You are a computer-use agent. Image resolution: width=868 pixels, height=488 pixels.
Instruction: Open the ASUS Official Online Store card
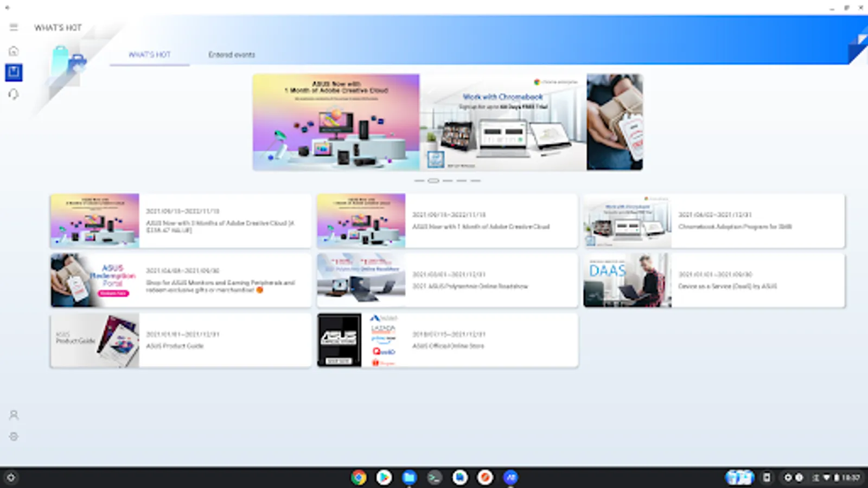(x=448, y=341)
